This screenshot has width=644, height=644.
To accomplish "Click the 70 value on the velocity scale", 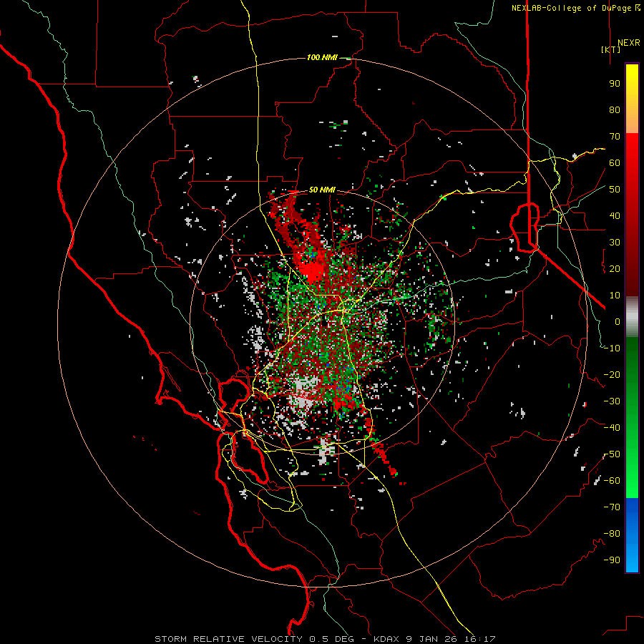I will coord(615,137).
